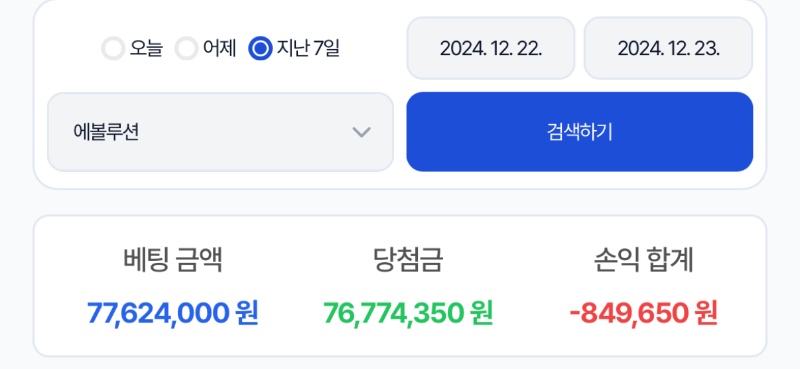Open the 에볼루션 provider dropdown

[x=220, y=132]
